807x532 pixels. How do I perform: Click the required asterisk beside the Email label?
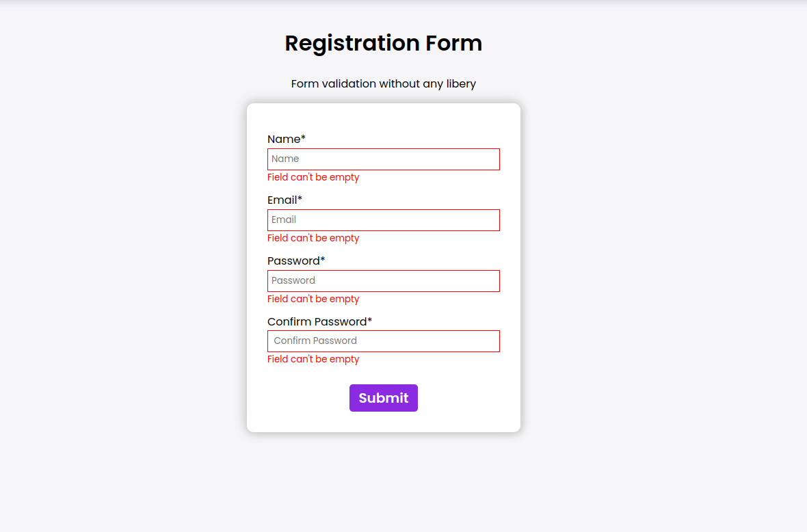click(300, 199)
